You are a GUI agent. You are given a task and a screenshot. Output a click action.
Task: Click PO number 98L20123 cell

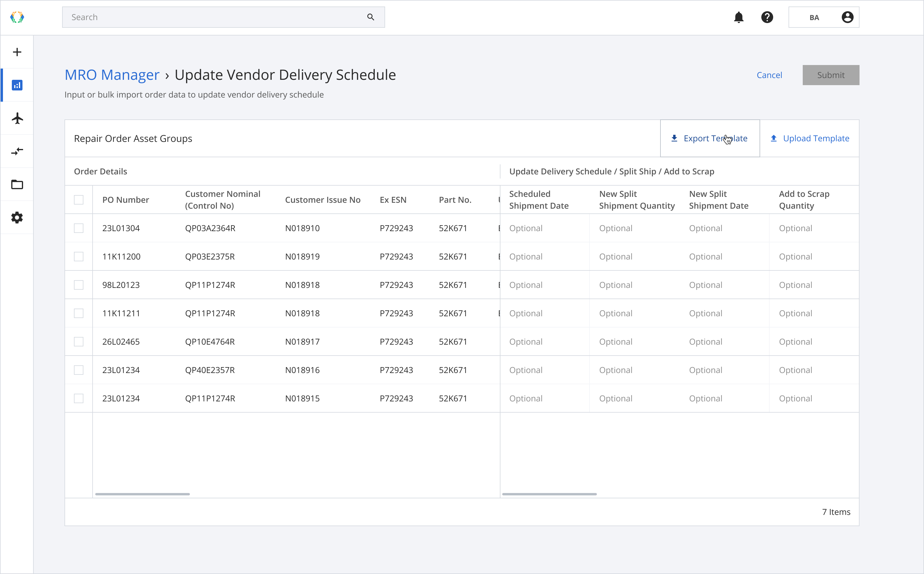[x=121, y=285]
